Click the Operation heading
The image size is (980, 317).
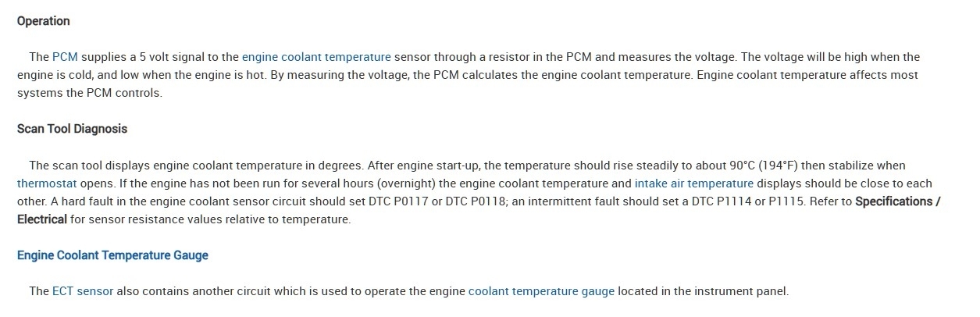pos(44,21)
